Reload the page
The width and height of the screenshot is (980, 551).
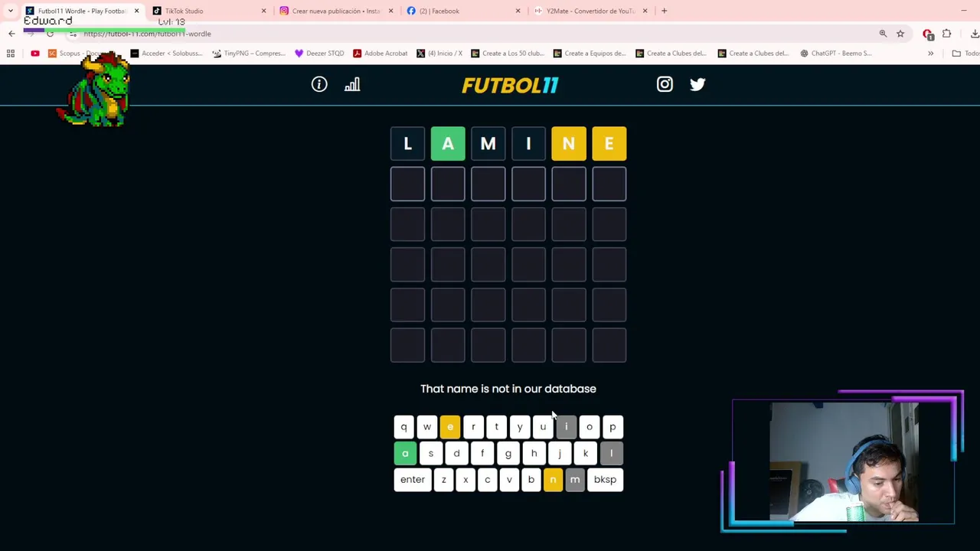coord(50,34)
